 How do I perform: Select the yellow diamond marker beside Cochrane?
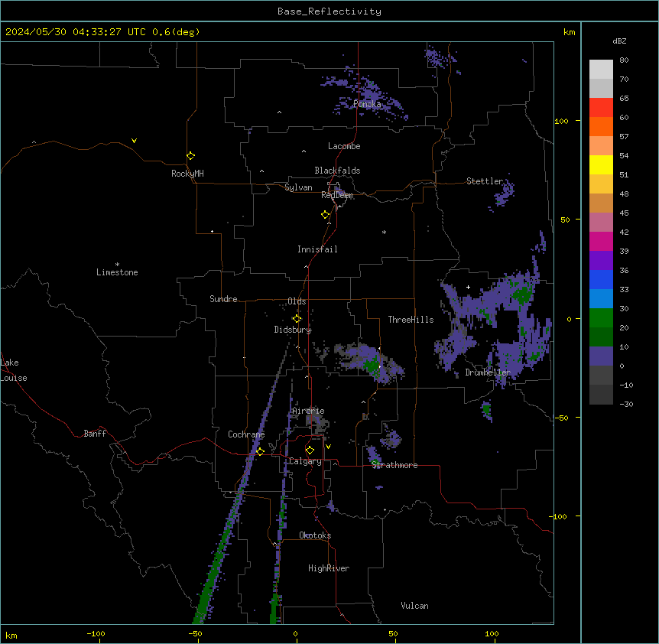coord(260,451)
